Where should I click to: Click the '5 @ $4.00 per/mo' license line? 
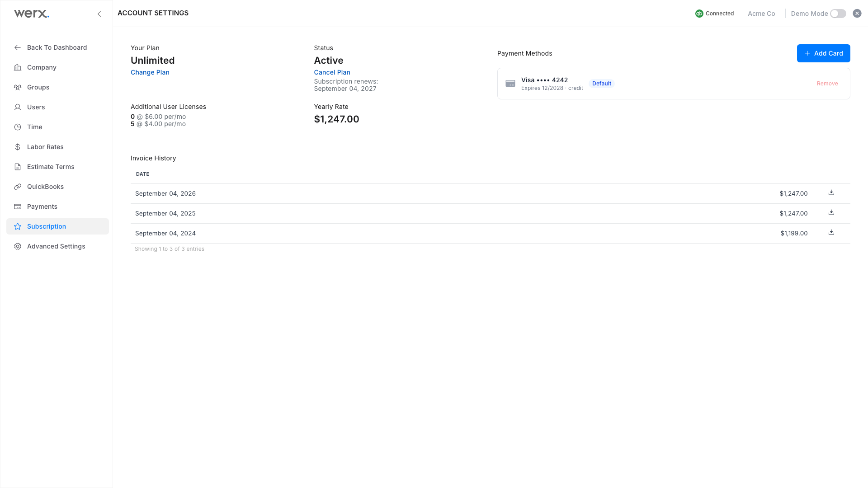158,124
